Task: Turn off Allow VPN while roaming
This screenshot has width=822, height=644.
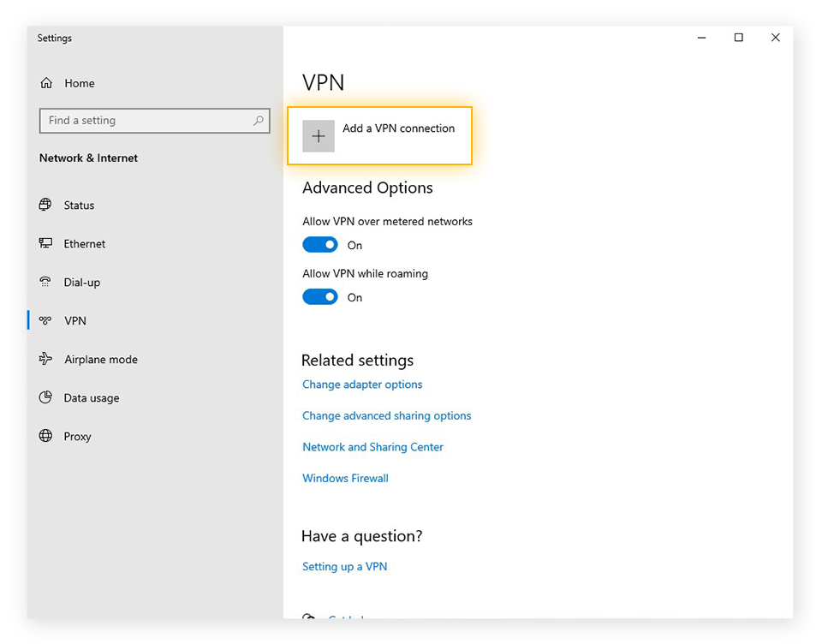Action: 320,296
